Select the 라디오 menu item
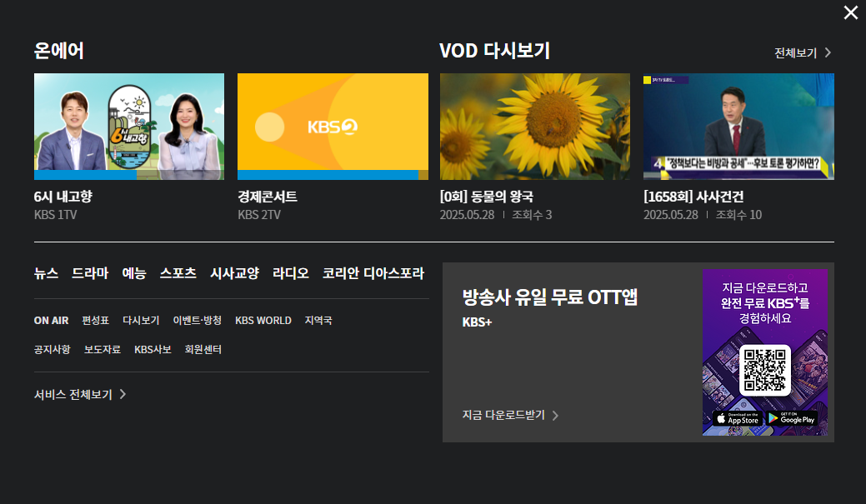The image size is (866, 504). click(291, 273)
